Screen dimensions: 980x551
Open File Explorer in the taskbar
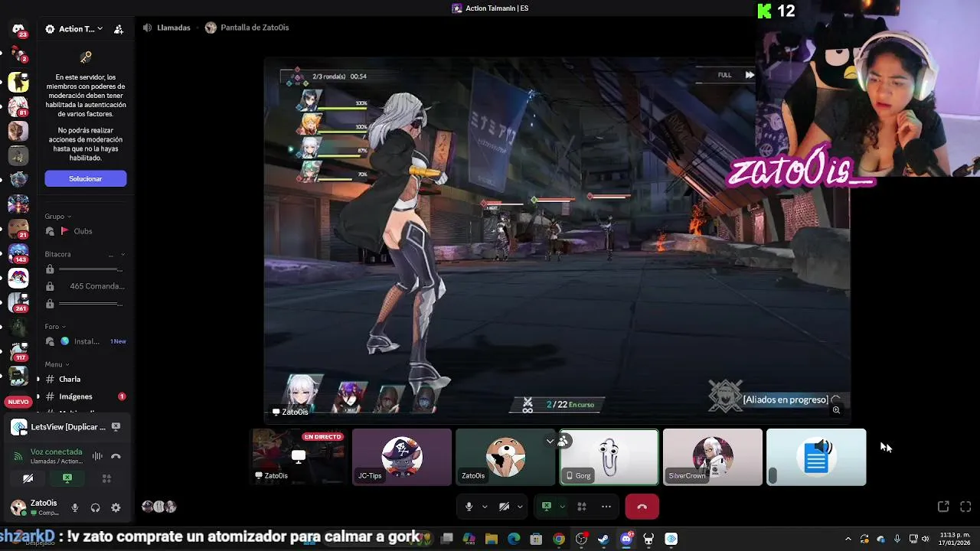point(492,539)
